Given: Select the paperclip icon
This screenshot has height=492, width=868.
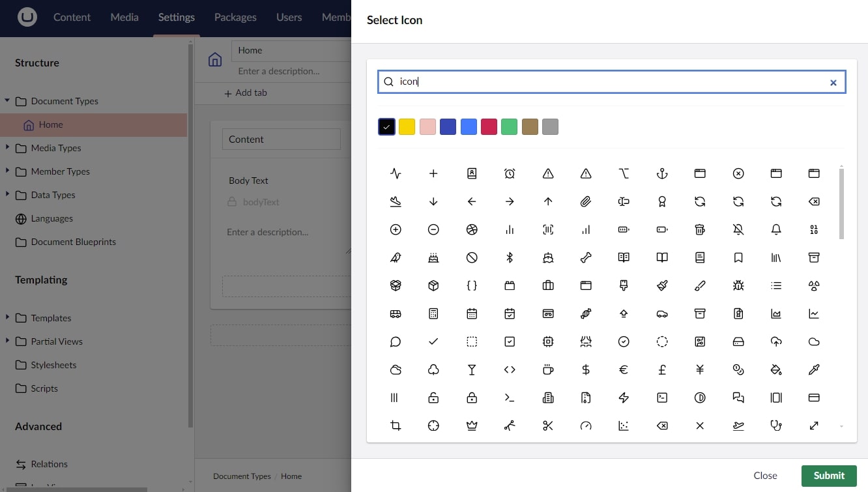Looking at the screenshot, I should click(586, 201).
